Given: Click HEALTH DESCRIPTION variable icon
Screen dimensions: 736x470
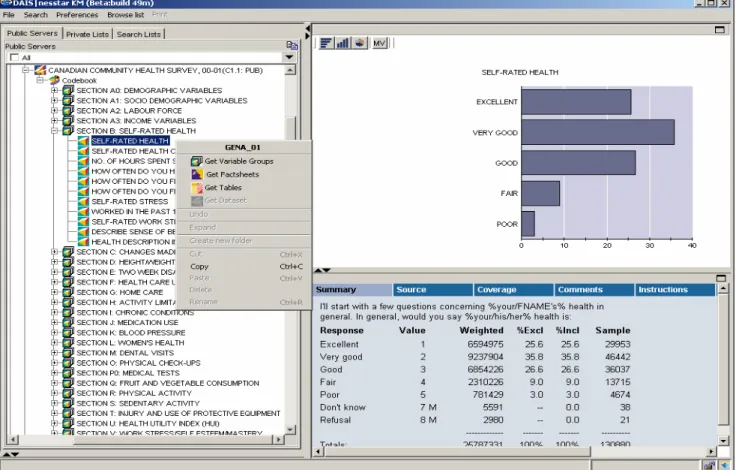Looking at the screenshot, I should point(83,242).
